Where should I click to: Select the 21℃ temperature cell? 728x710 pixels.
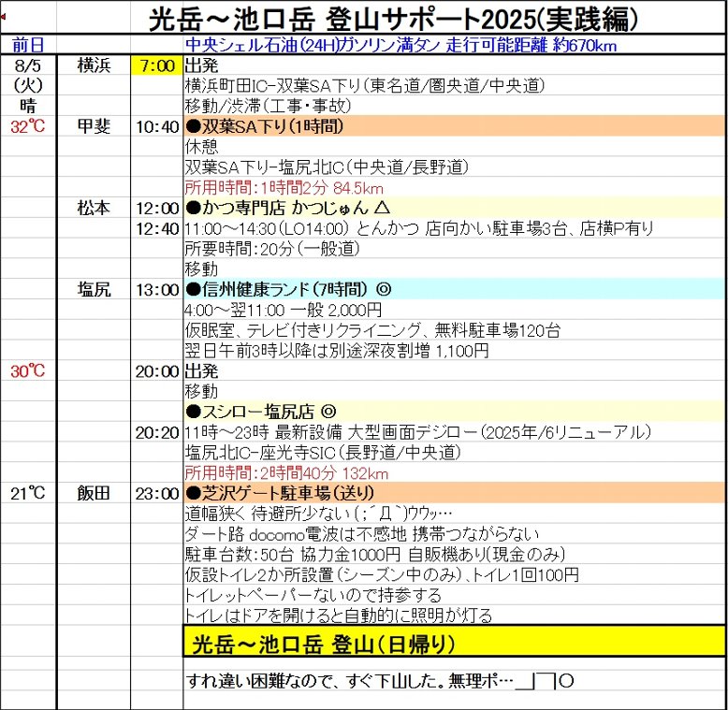coord(28,493)
